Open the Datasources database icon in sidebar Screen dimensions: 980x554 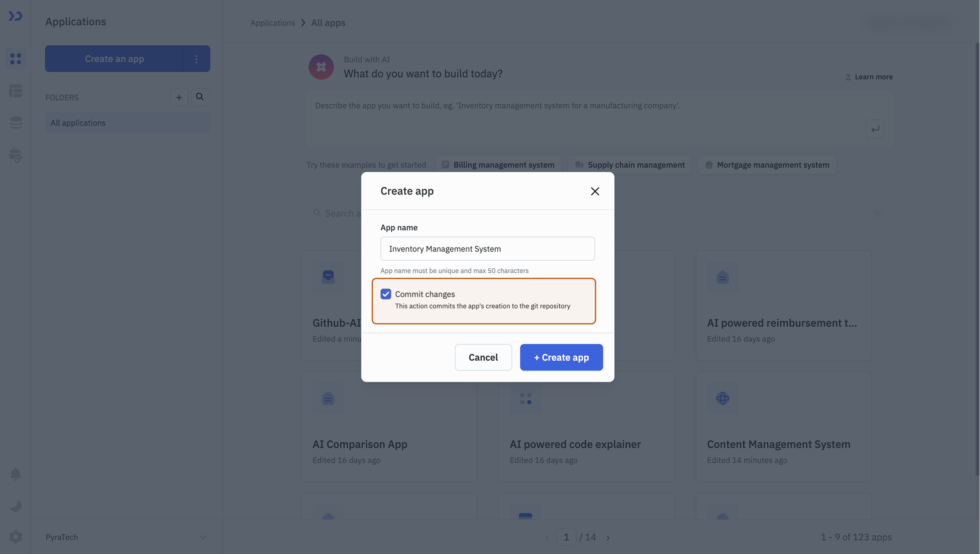tap(16, 123)
